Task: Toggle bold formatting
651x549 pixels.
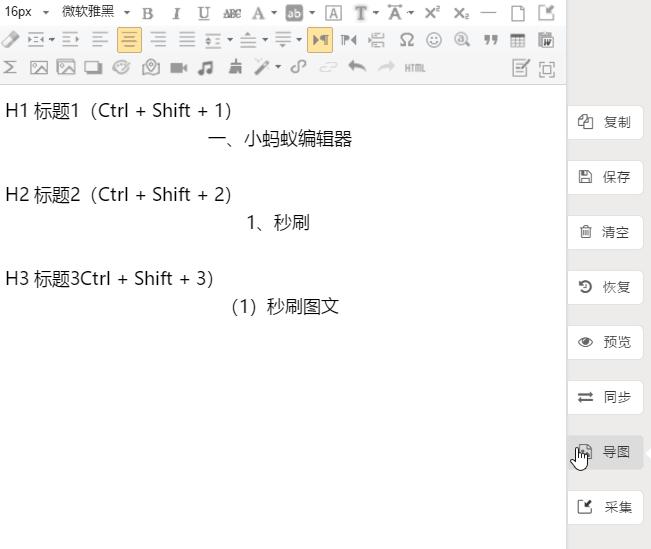Action: pyautogui.click(x=148, y=13)
